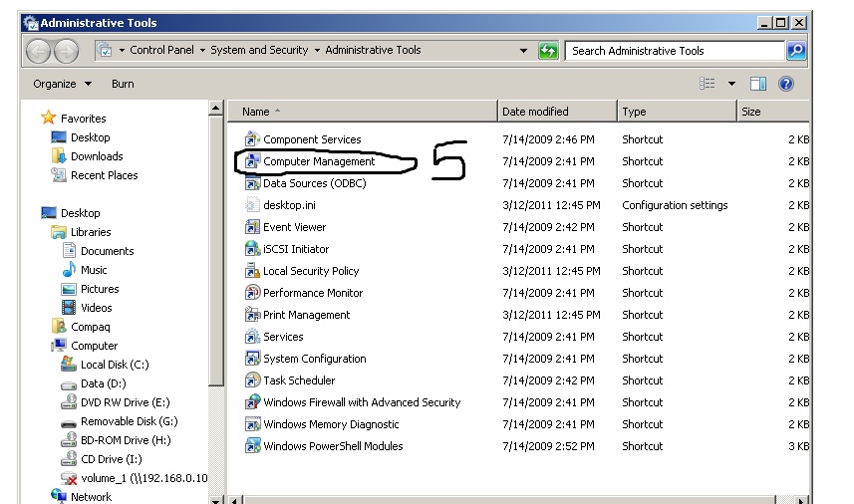Select the Services gear icon
Screen dimensions: 854x504
pos(252,337)
